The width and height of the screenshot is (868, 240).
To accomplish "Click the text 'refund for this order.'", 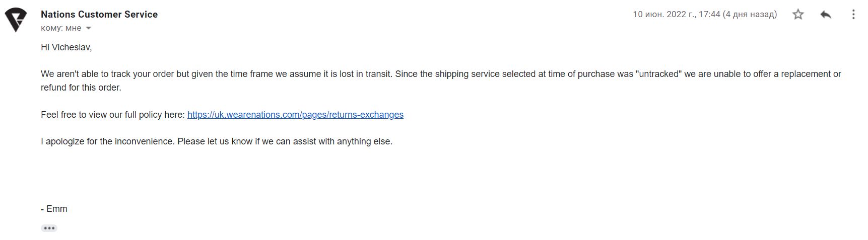I will click(81, 88).
